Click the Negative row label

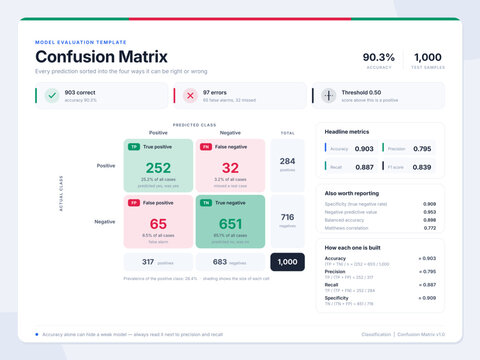point(105,222)
